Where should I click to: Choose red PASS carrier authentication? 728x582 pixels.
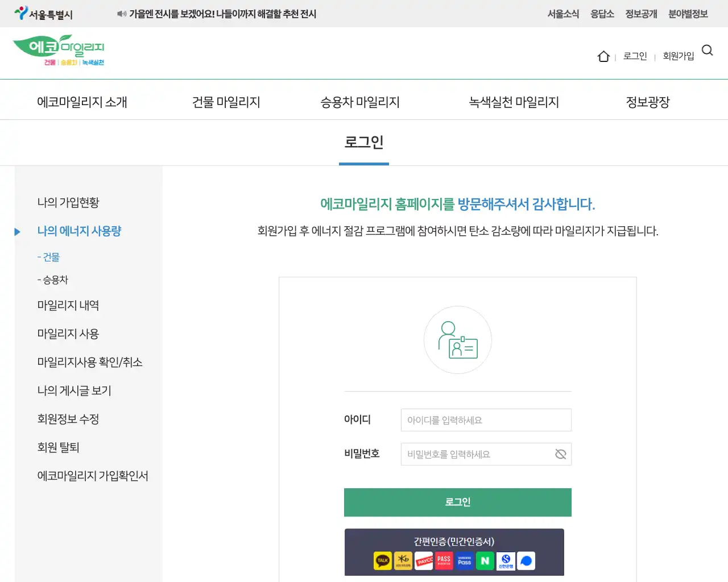click(444, 561)
